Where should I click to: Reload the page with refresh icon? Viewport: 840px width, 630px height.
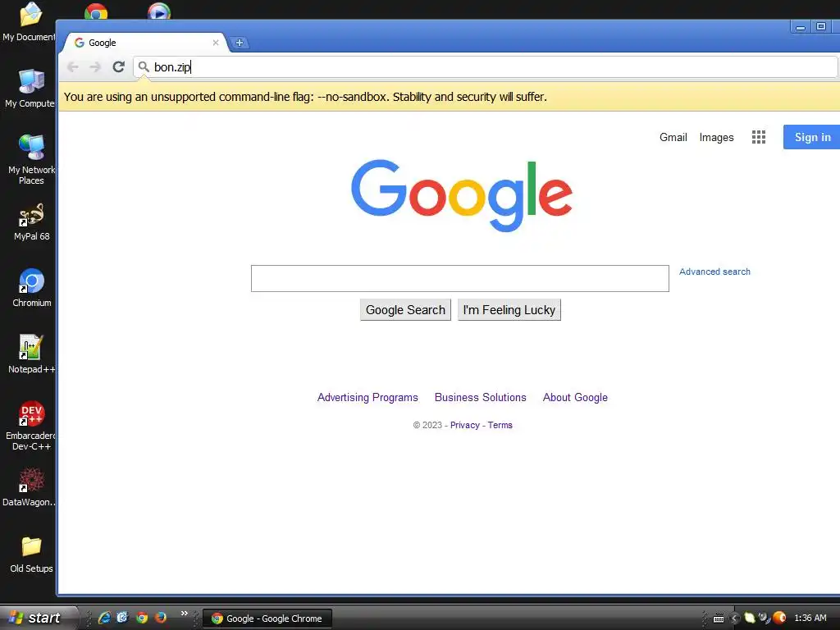(118, 66)
